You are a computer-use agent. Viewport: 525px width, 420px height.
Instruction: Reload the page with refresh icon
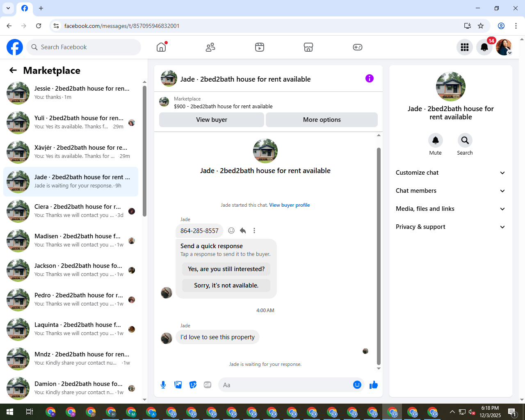pos(39,26)
